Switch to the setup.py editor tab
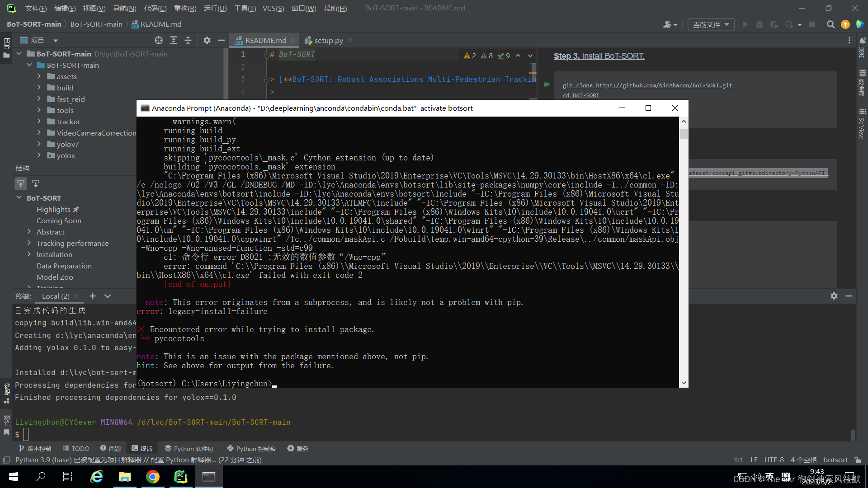 coord(328,41)
